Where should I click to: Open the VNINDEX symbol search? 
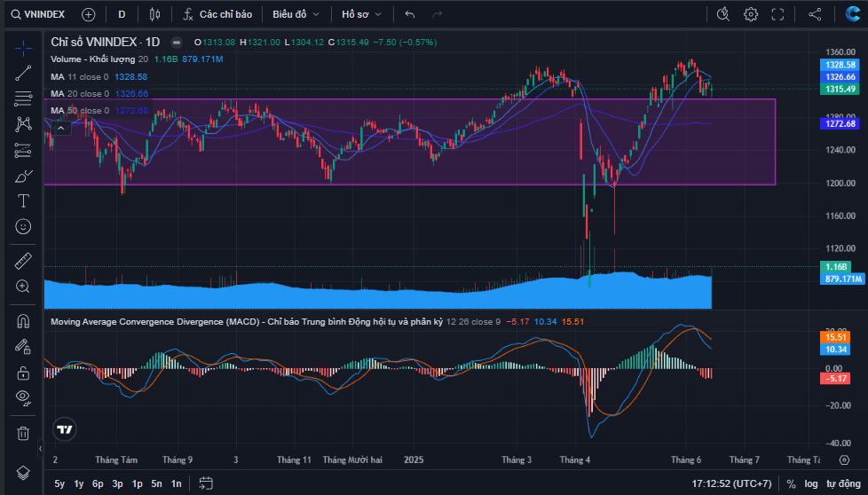pos(37,14)
